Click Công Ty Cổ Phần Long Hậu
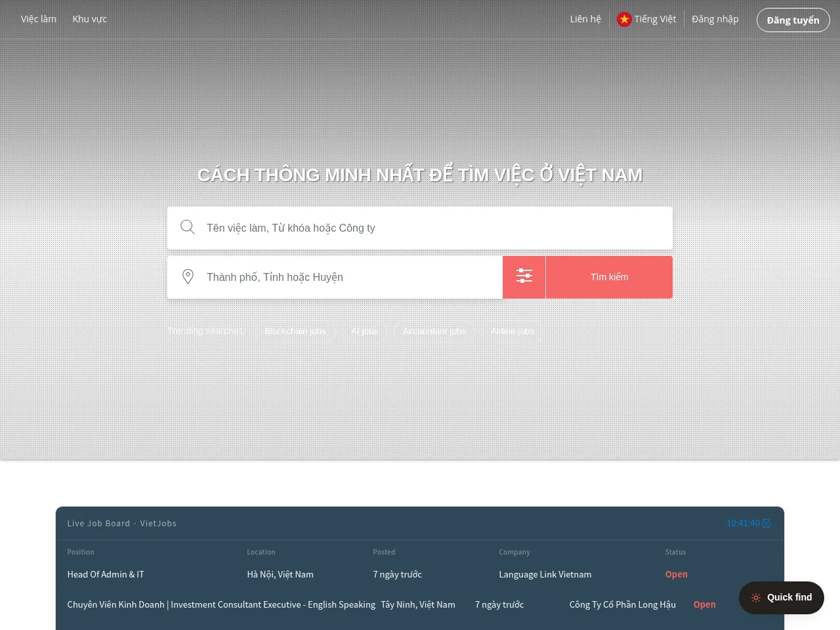Viewport: 840px width, 630px height. [623, 604]
